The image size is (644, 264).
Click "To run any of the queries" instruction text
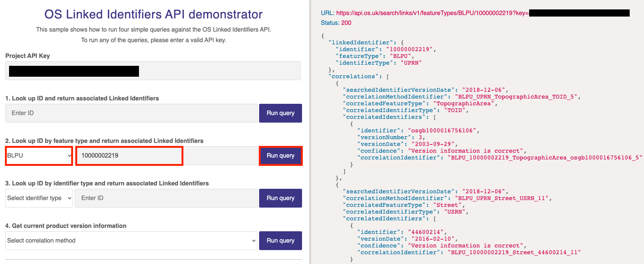(x=154, y=40)
